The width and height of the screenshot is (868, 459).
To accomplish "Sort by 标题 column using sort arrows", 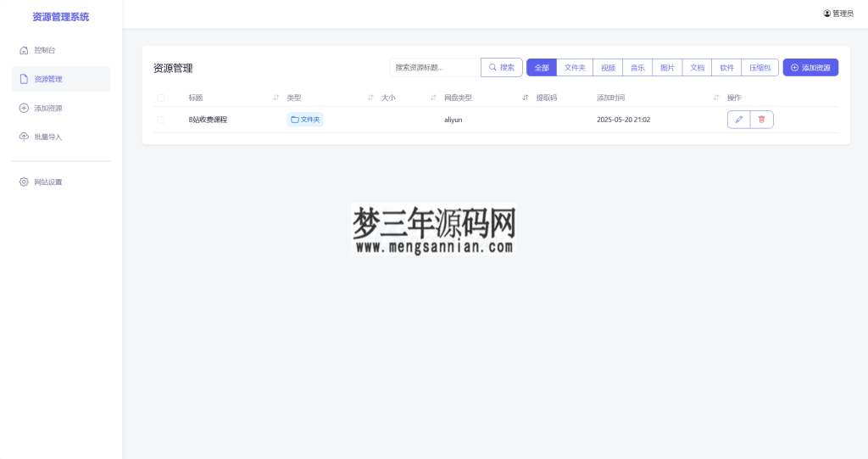I will tap(275, 98).
